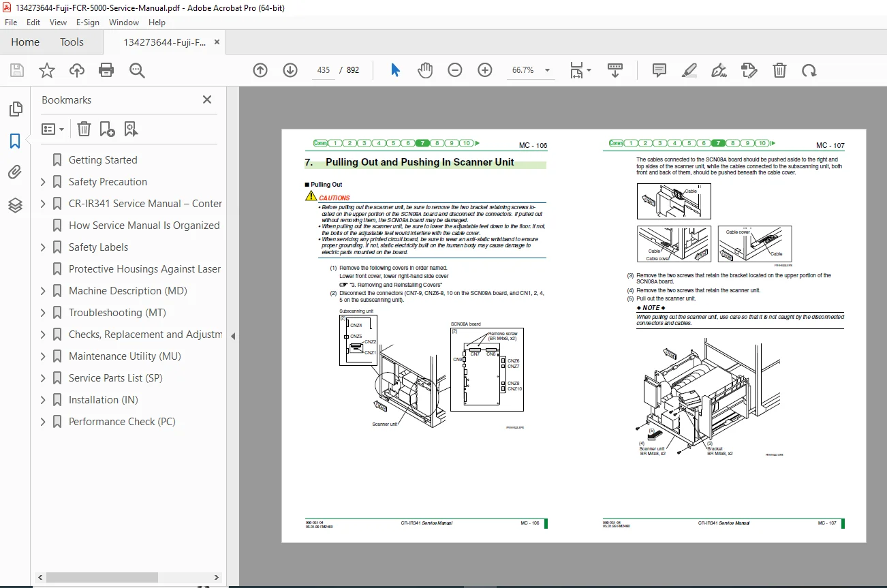This screenshot has height=588, width=887.
Task: Open the Window menu
Action: point(124,22)
